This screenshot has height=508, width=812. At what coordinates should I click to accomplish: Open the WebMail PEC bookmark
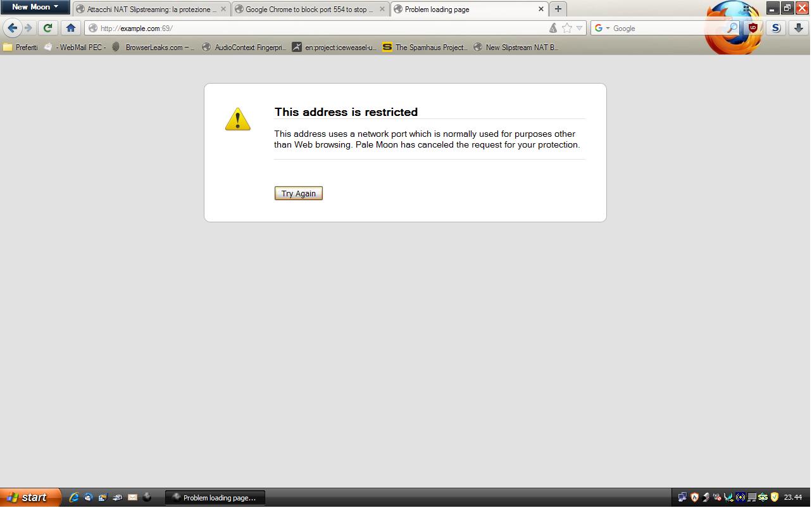click(x=75, y=47)
